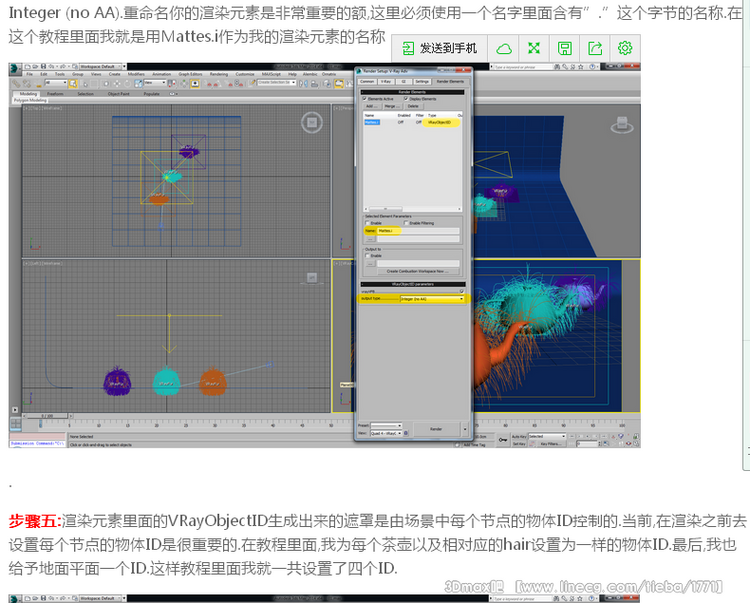
Task: Click the Name field containing Mattes.i
Action: pyautogui.click(x=418, y=231)
